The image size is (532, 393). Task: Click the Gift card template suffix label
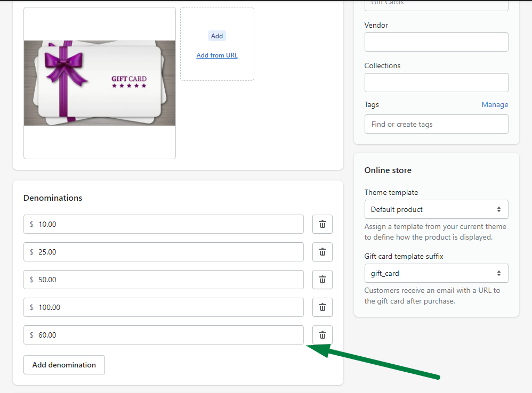pos(404,257)
